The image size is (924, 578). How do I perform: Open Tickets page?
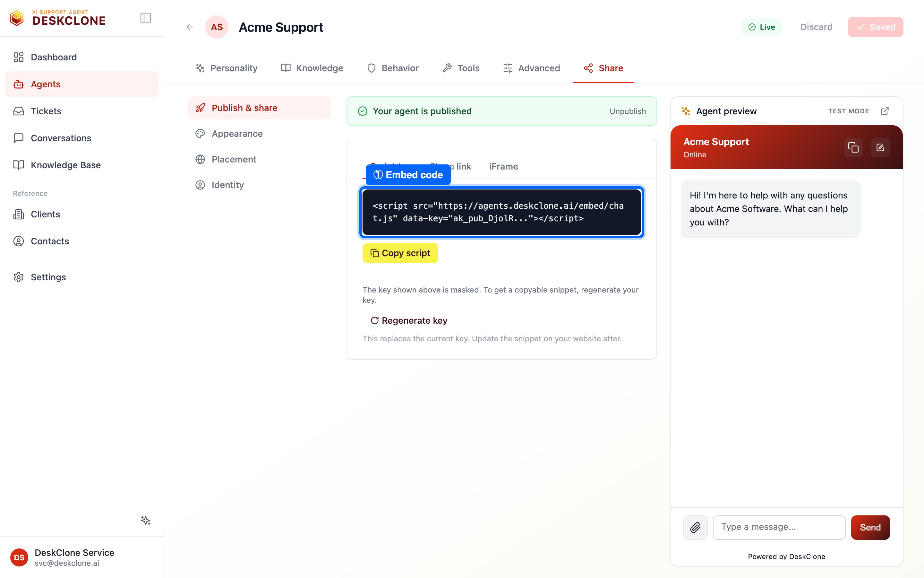[82, 111]
